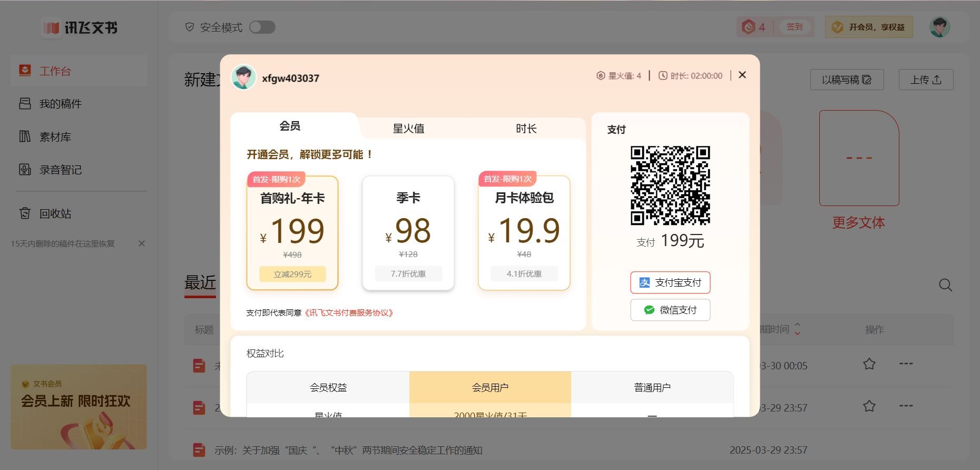
Task: Open more options for the starred 03-29 23:57 row
Action: pyautogui.click(x=906, y=406)
